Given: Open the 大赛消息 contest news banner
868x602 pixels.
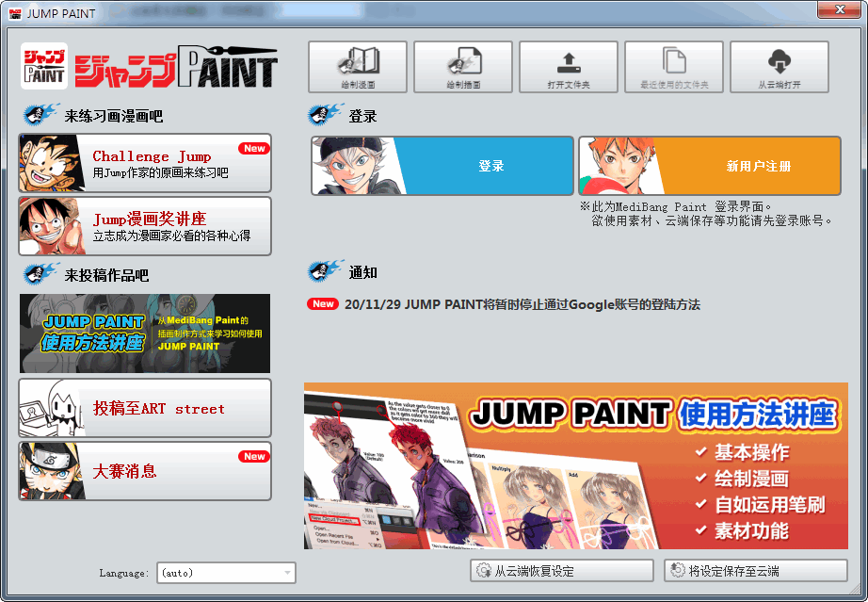Looking at the screenshot, I should (x=145, y=471).
